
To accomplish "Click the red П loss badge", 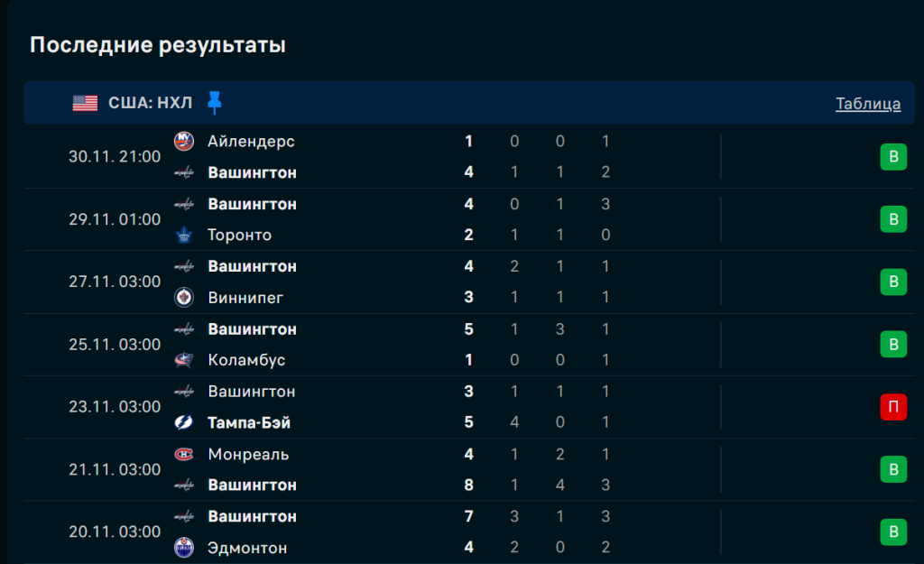I will [893, 407].
